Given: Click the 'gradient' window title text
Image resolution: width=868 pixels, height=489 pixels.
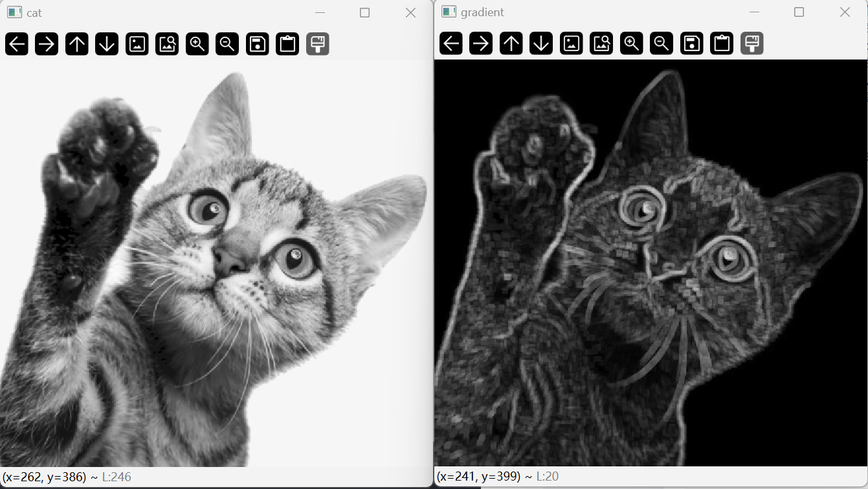Looking at the screenshot, I should click(482, 12).
